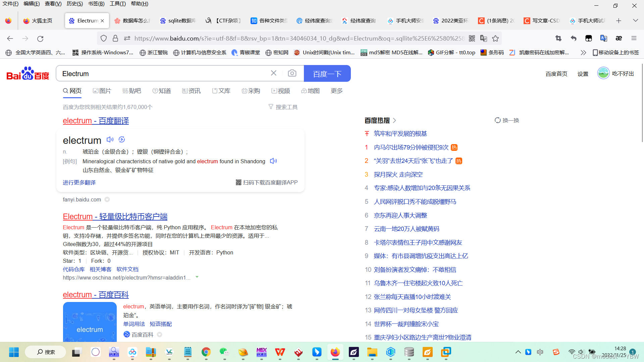
Task: Click 换一换 to refresh 百度热搜 list
Action: [507, 120]
